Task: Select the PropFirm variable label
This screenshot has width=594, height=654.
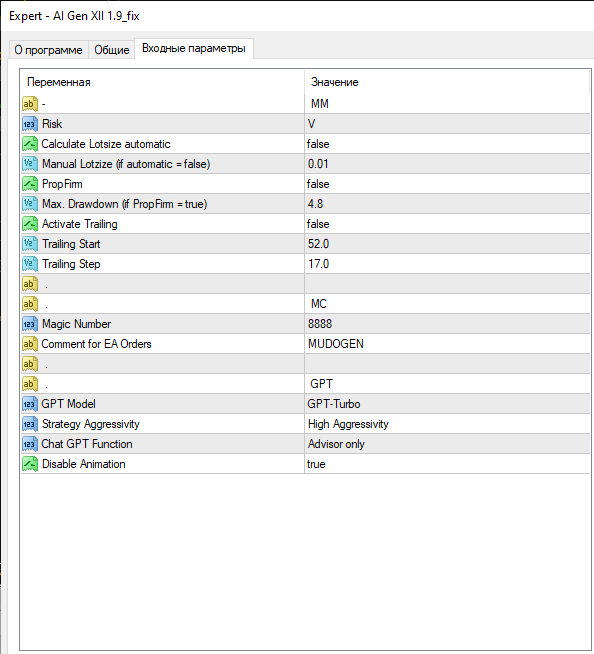Action: [62, 184]
